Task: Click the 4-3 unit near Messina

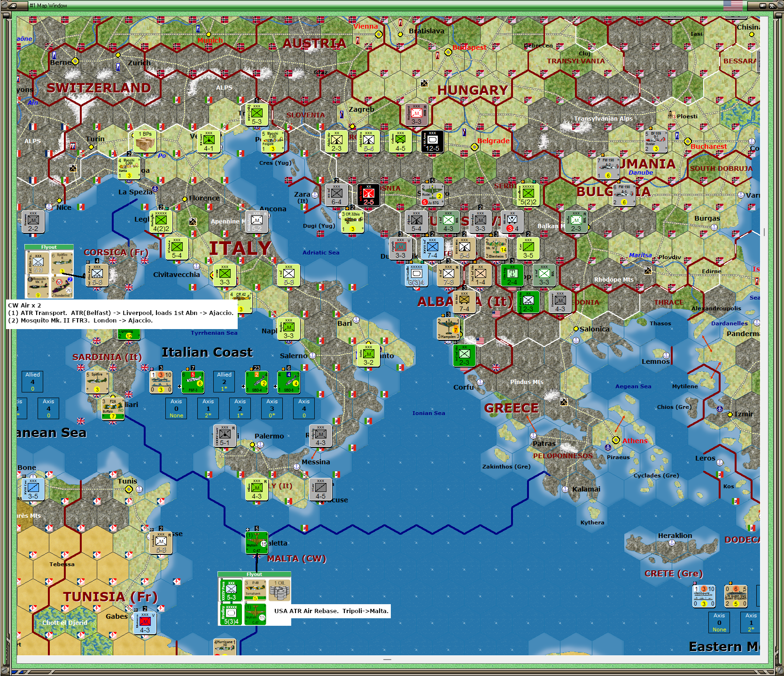Action: (x=320, y=436)
